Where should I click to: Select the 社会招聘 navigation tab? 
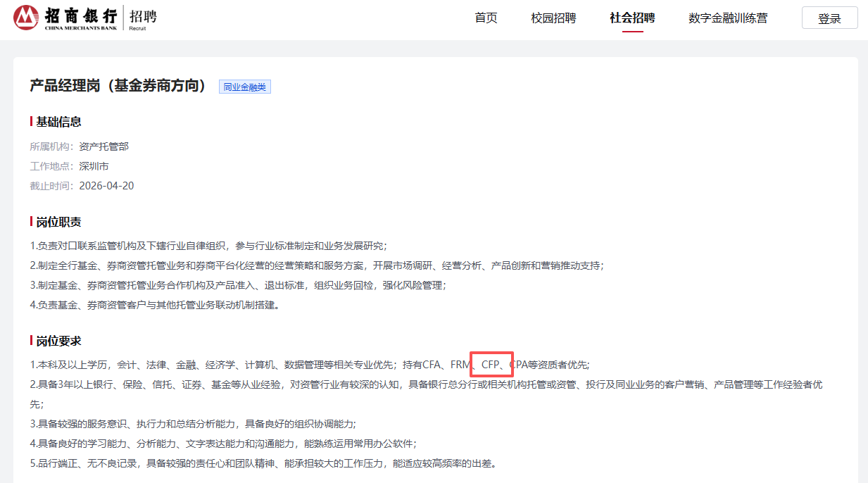tap(632, 18)
